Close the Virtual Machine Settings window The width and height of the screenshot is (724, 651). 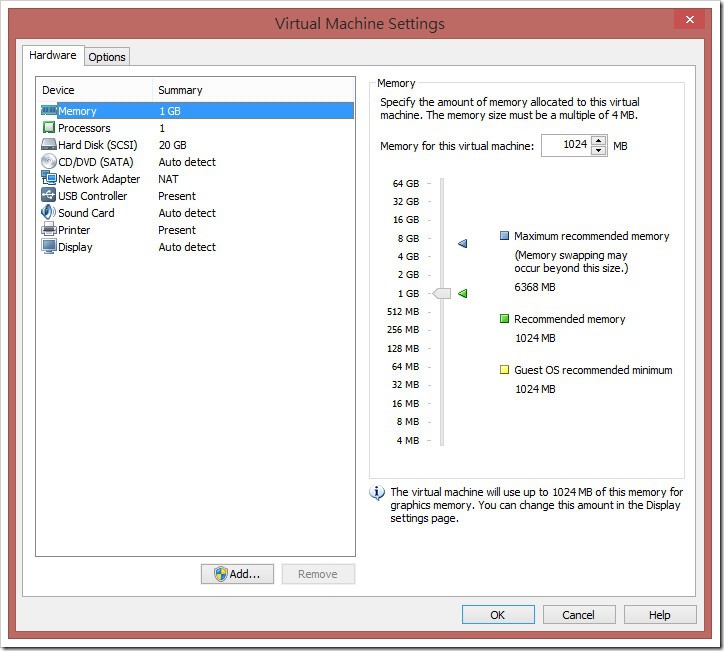pyautogui.click(x=689, y=19)
